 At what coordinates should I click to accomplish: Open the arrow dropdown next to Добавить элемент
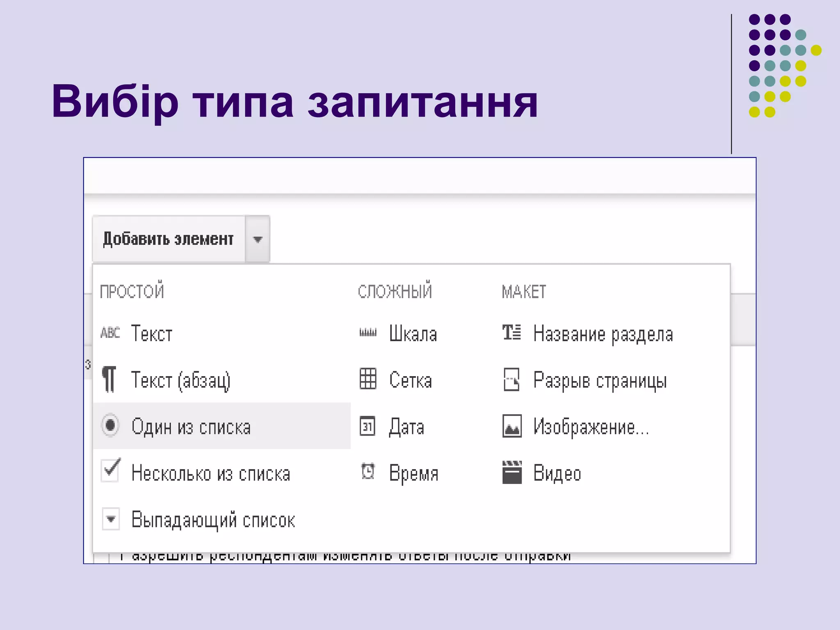[x=258, y=239]
